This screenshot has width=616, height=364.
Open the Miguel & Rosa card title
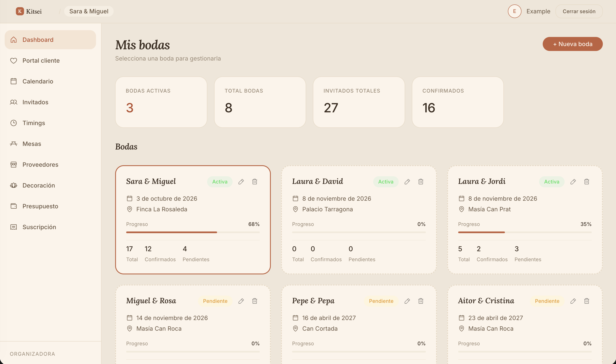pos(151,301)
